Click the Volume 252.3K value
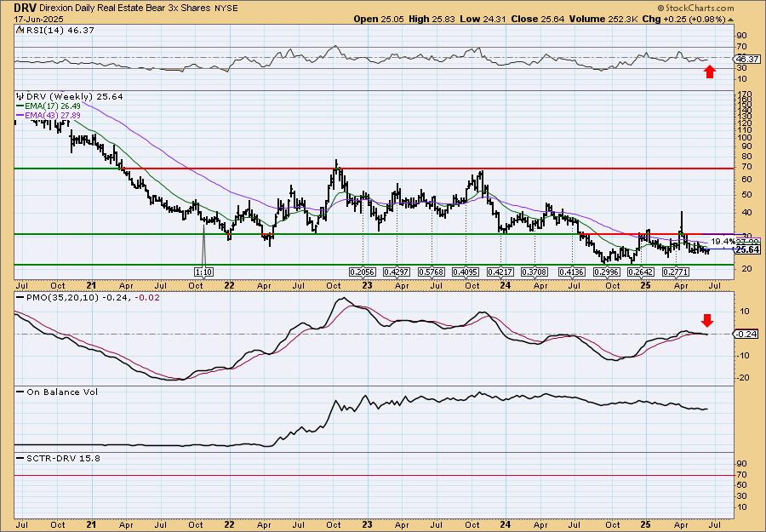766x532 pixels. 603,19
